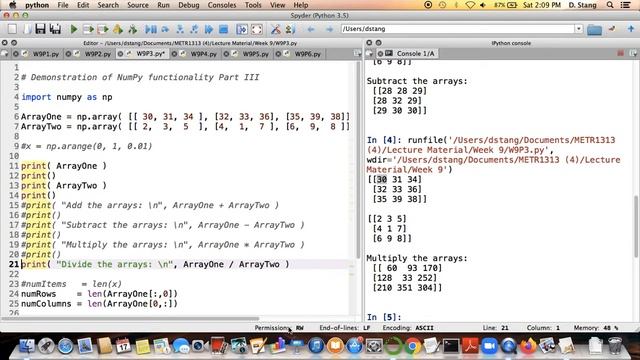The image size is (640, 360).
Task: Stop the running console kernel
Action: [x=620, y=53]
